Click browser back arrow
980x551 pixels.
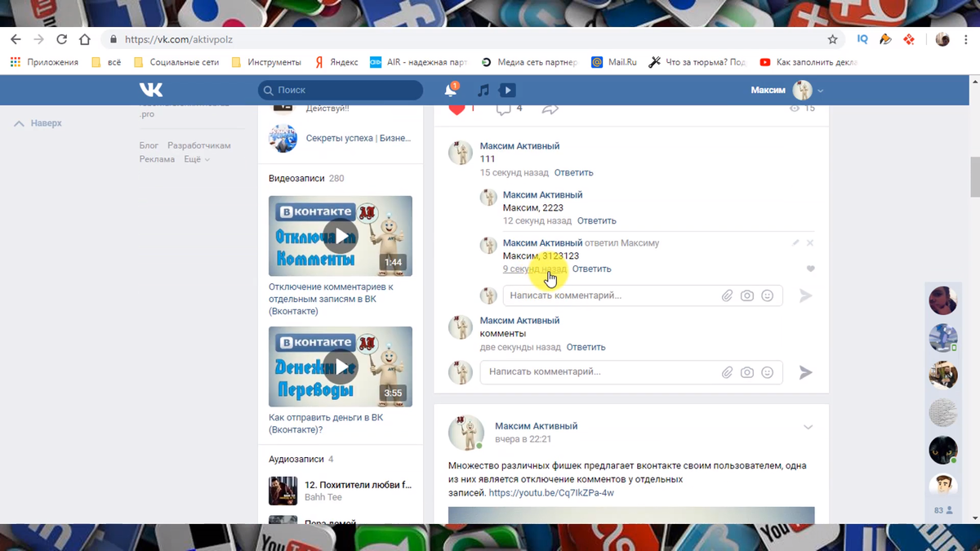pos(16,39)
